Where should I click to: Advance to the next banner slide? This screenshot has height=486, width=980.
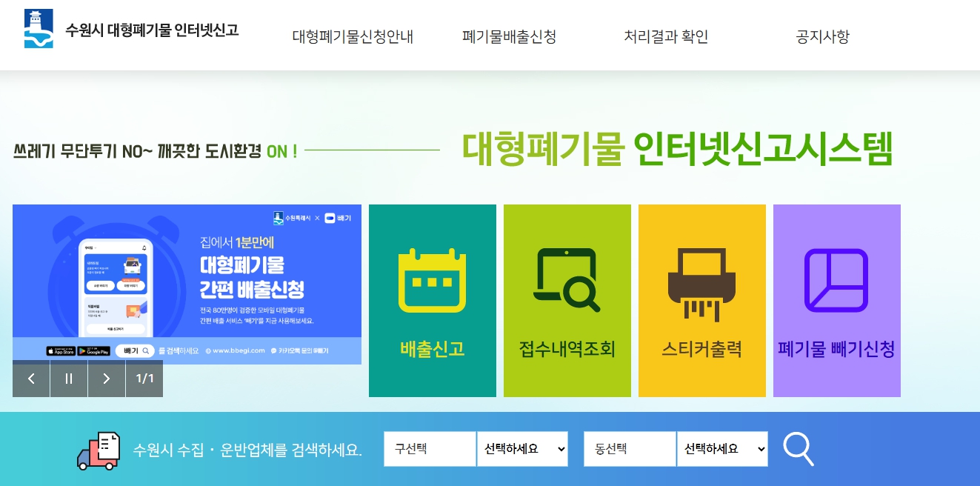[x=107, y=379]
